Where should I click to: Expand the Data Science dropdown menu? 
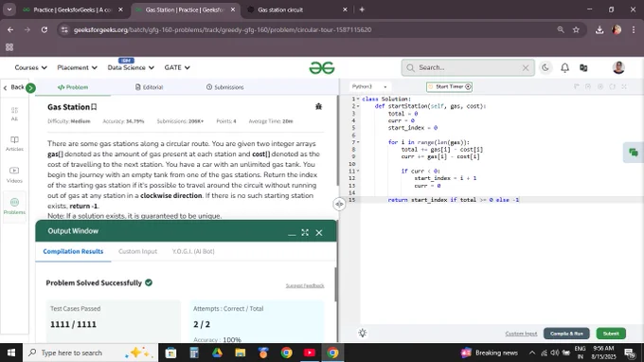pos(131,67)
